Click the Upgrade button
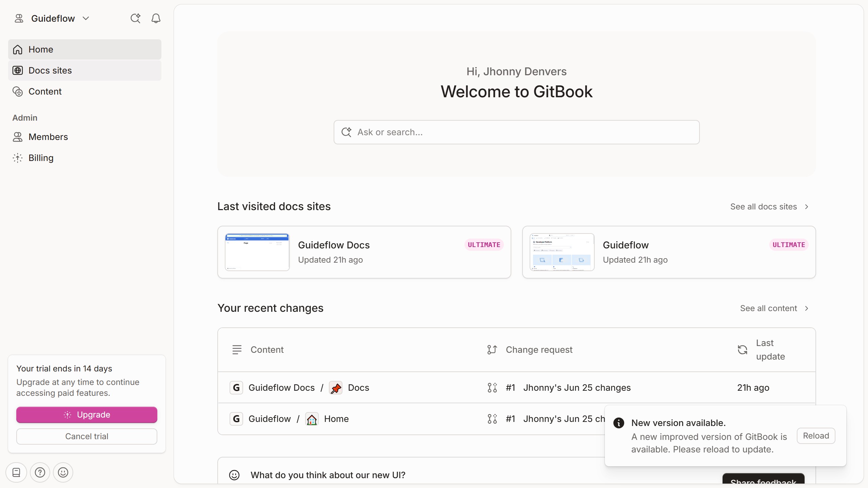Screen dimensions: 868x488 [87, 415]
